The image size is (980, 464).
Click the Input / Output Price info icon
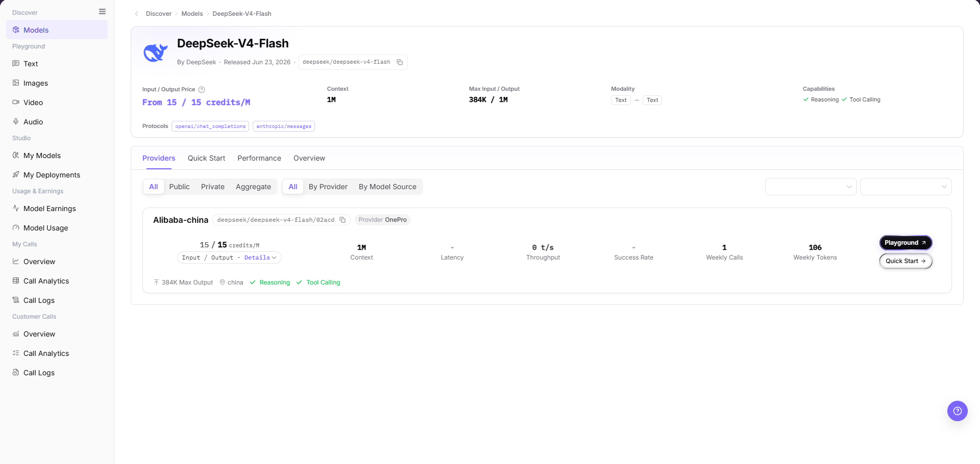click(202, 89)
